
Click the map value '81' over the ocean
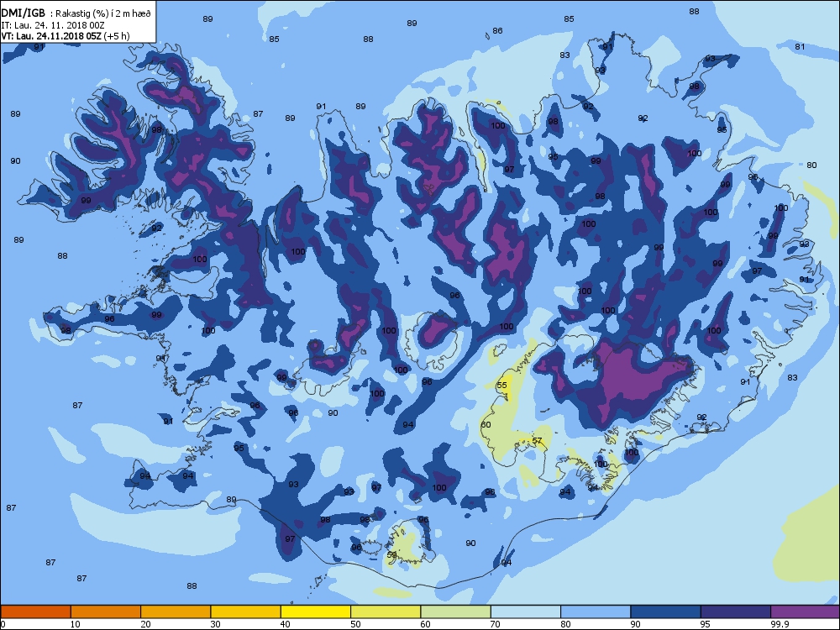(x=800, y=47)
